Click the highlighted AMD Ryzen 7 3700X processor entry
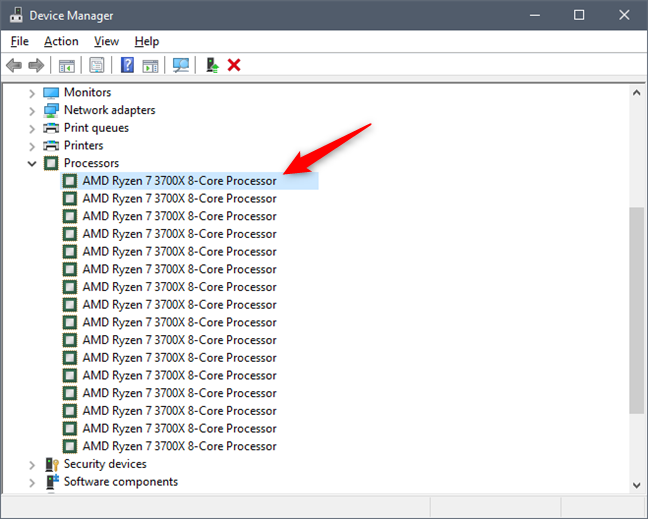648x519 pixels. 189,181
